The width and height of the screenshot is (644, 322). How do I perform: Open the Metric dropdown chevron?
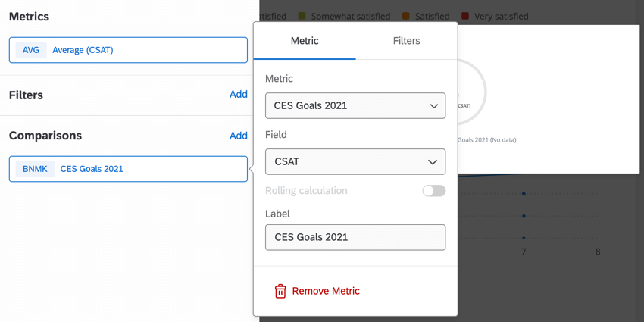pyautogui.click(x=433, y=106)
